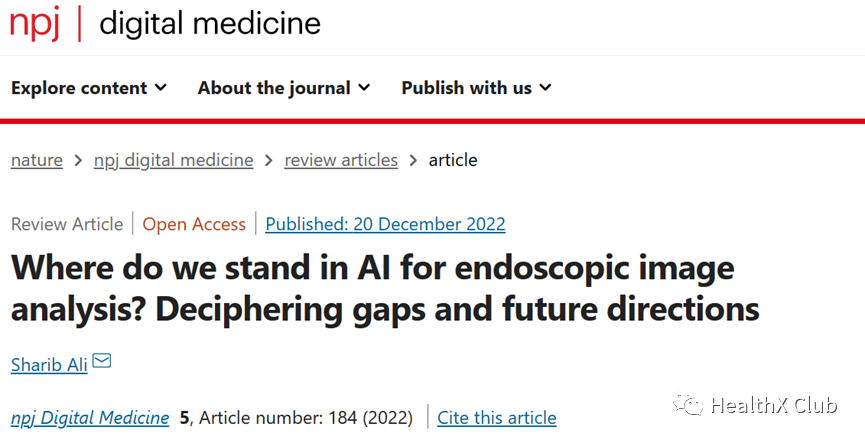
Task: Click the HealthX Club watermark text
Action: (773, 405)
